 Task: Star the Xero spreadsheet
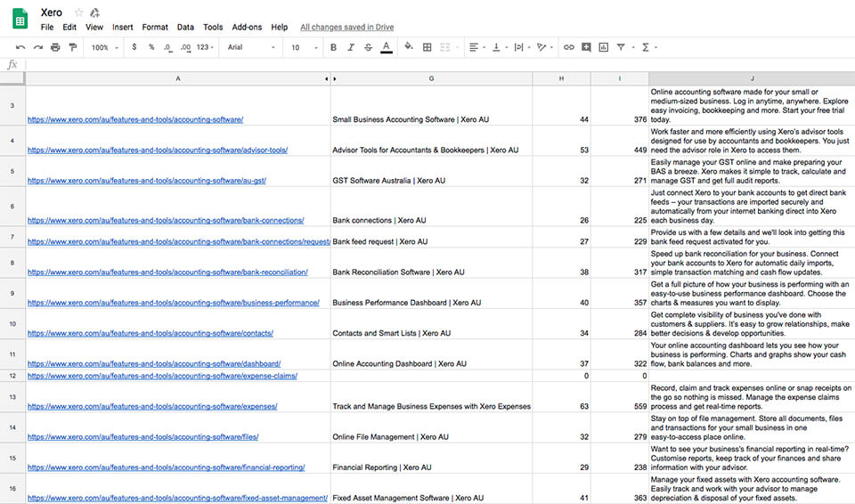point(79,12)
